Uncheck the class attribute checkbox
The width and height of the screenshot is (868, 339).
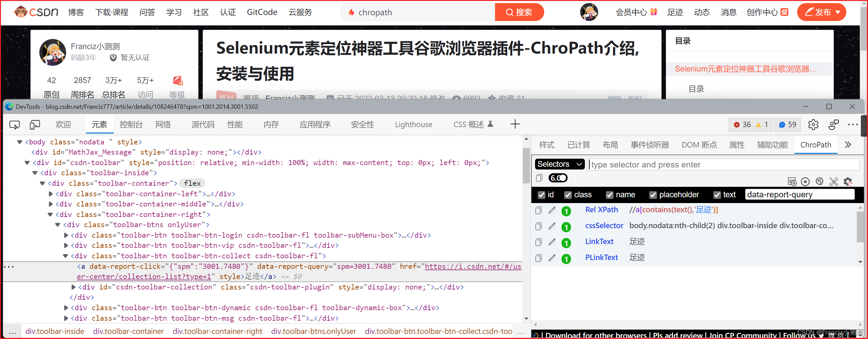click(x=568, y=195)
